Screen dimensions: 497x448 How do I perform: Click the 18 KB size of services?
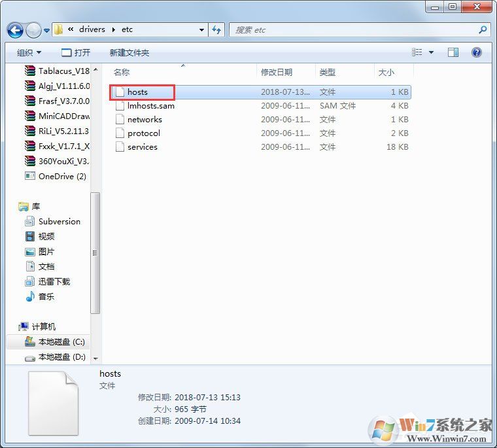point(397,146)
